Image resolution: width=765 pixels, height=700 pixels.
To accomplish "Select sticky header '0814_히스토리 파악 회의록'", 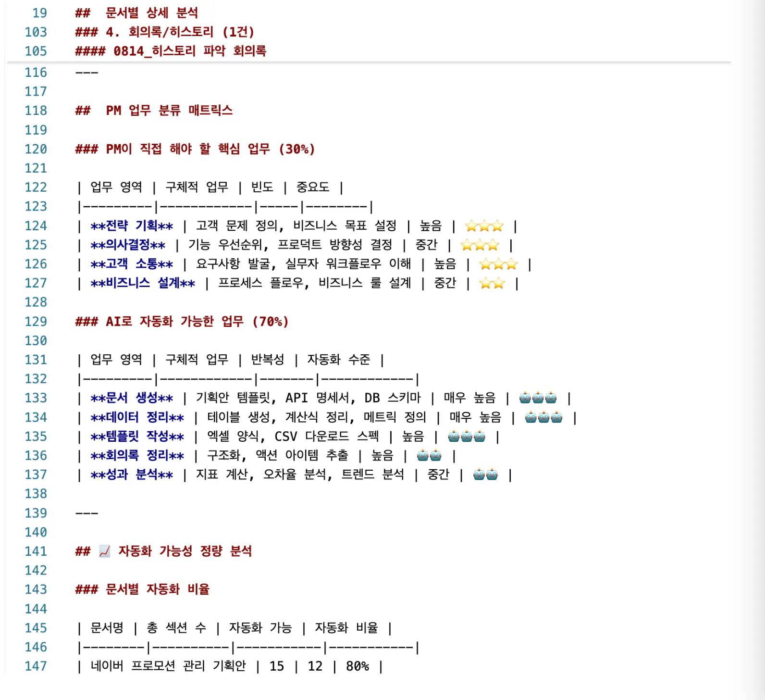I will tap(190, 51).
